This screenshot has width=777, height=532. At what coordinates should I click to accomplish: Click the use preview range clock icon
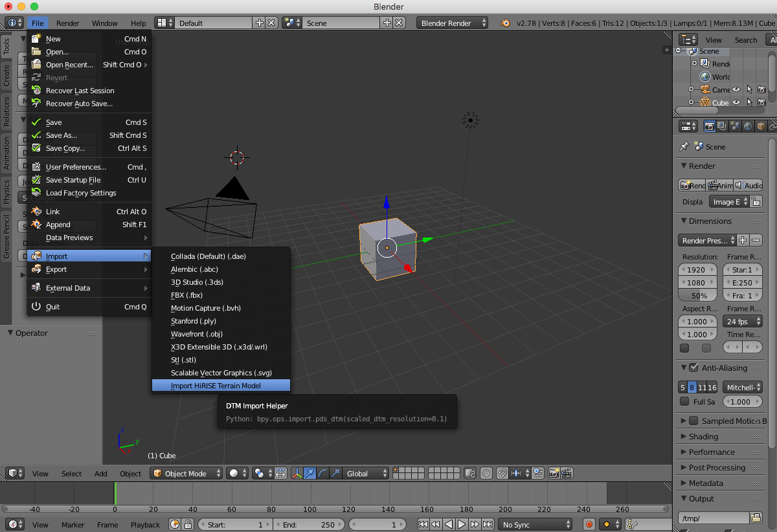tap(175, 525)
